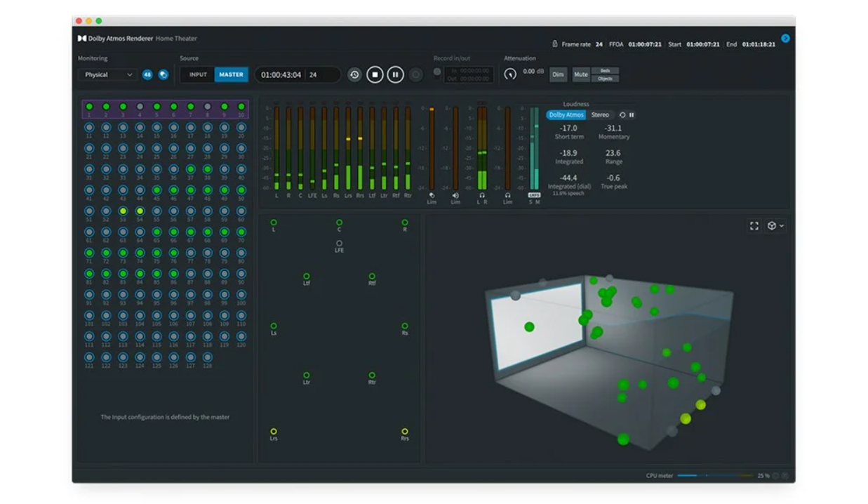Open the 3D cube view dropdown
Screen dimensions: 868x504
coord(775,226)
